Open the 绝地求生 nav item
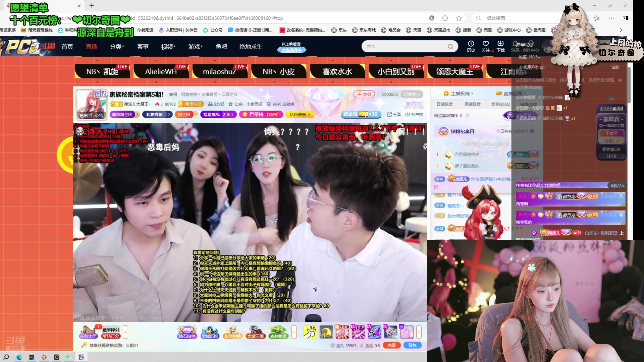Viewport: 644px width, 362px height. [251, 47]
